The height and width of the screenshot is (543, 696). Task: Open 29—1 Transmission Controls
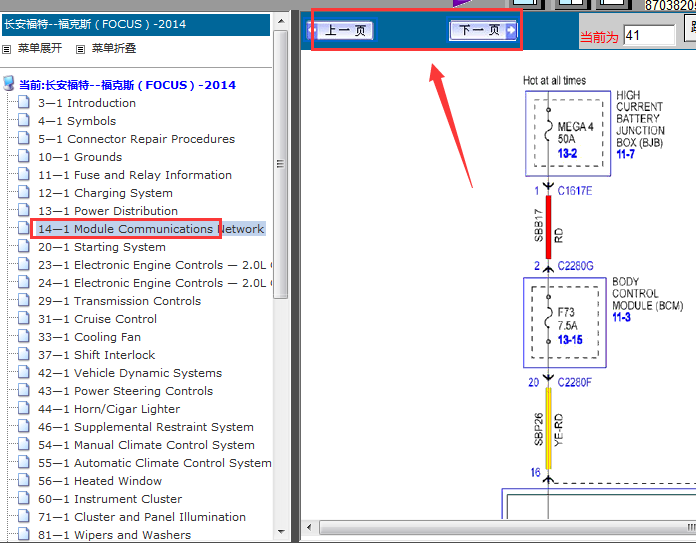pos(119,301)
